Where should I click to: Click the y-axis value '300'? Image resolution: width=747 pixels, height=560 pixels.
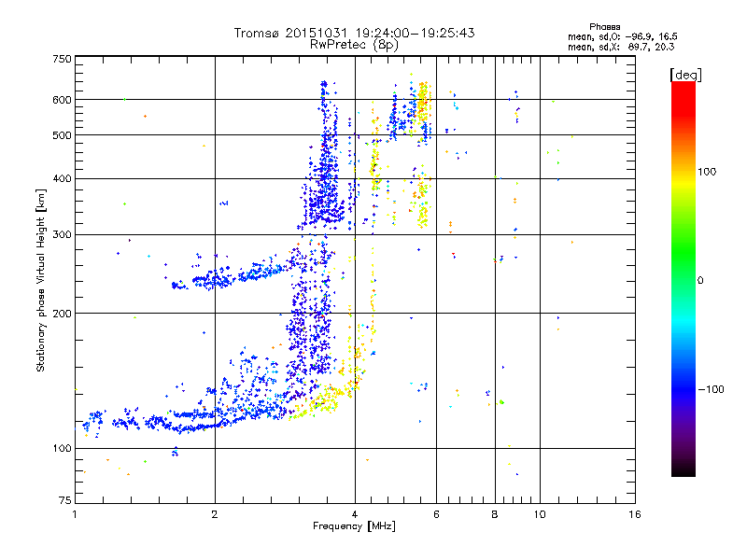tap(63, 235)
